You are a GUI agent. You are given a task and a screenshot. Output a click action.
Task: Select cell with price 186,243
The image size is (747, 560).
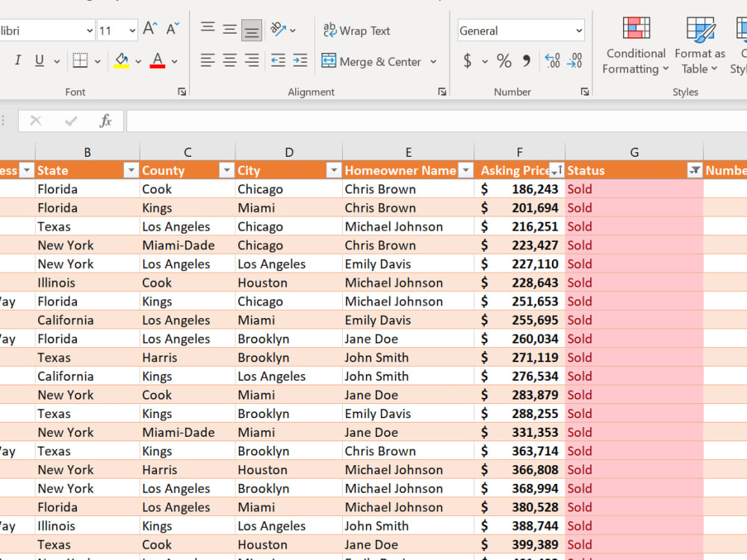pyautogui.click(x=519, y=189)
